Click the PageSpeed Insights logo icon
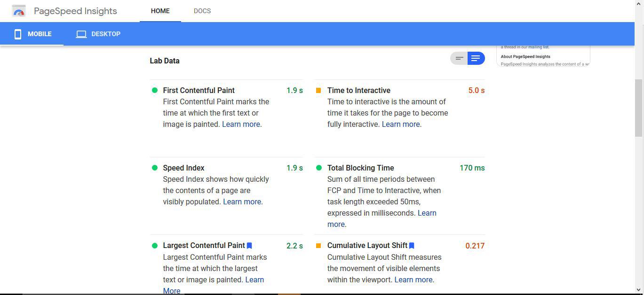Screen dimensions: 644x295 click(x=18, y=11)
